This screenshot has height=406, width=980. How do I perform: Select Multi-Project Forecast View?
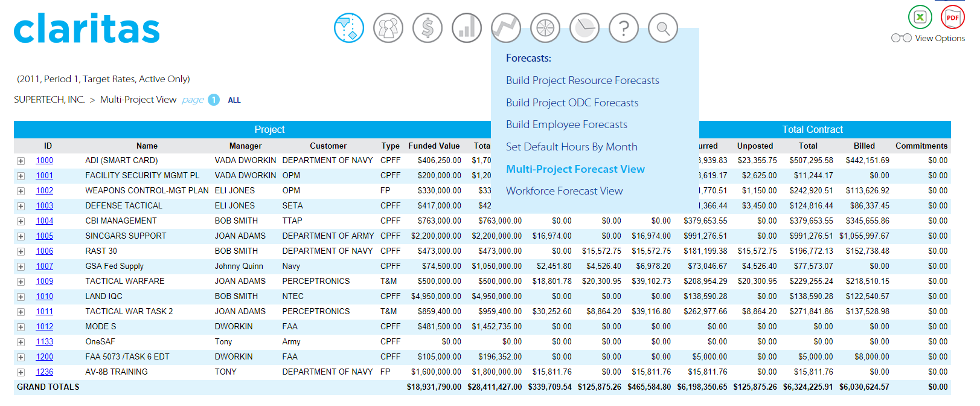tap(575, 169)
